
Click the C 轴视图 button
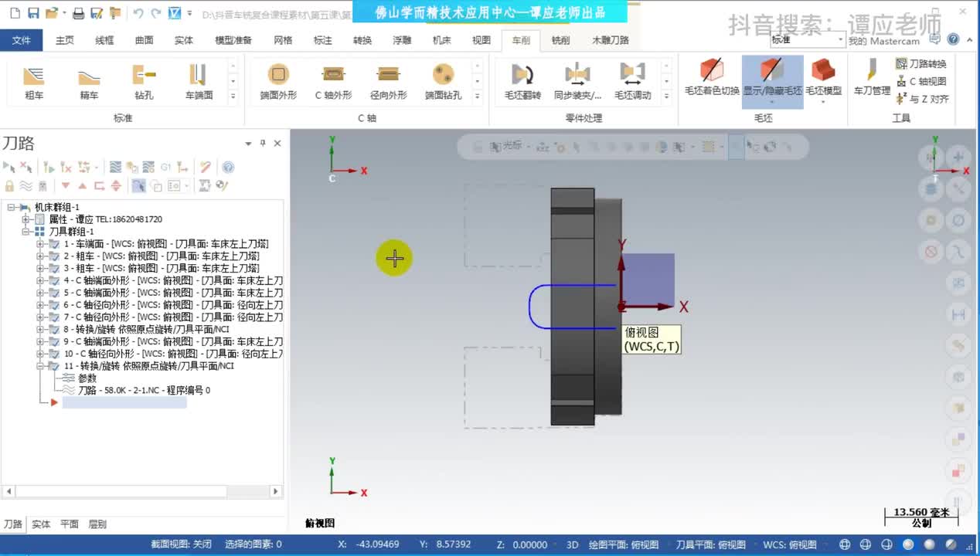coord(921,81)
